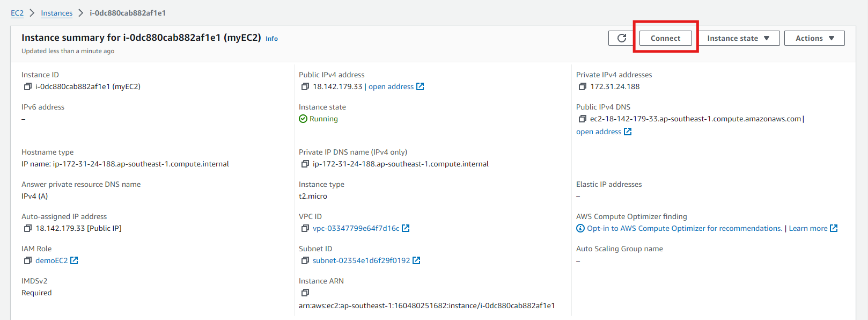868x320 pixels.
Task: Click the Compute Optimizer info circle icon
Action: point(580,228)
